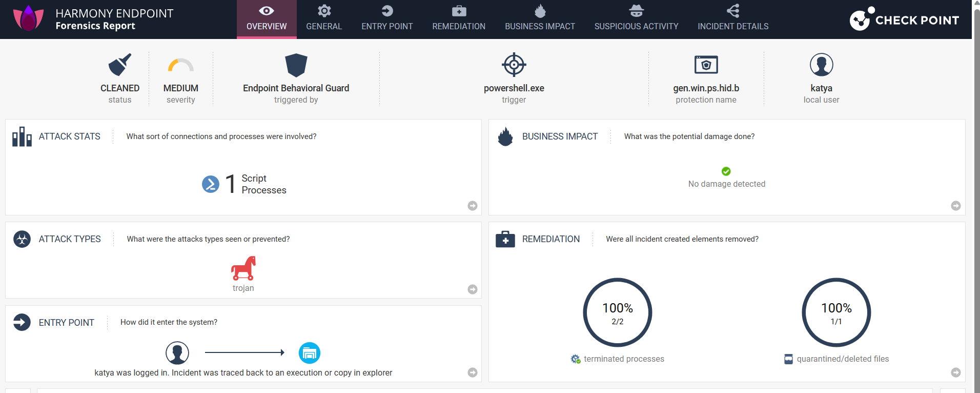This screenshot has width=980, height=393.
Task: Click the Check Point logo
Action: point(904,19)
